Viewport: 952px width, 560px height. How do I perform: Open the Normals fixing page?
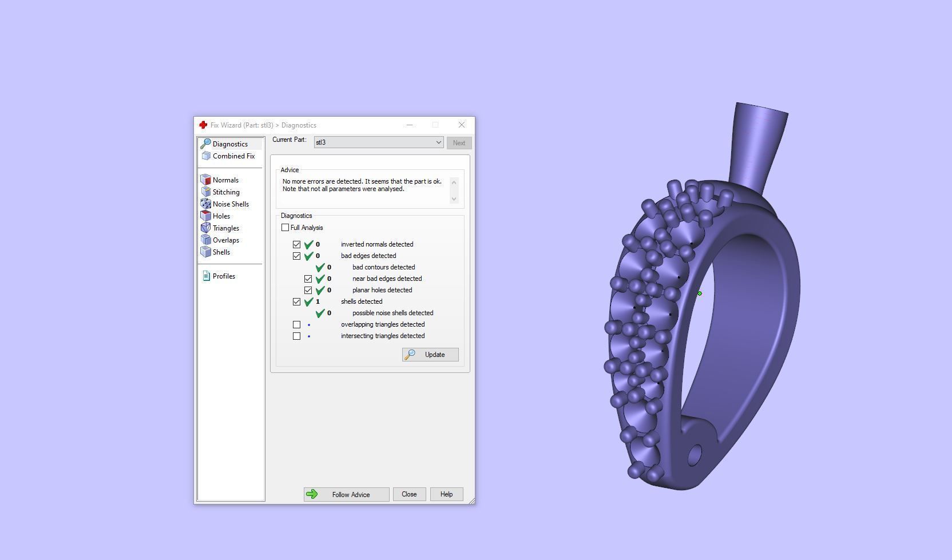pyautogui.click(x=225, y=180)
